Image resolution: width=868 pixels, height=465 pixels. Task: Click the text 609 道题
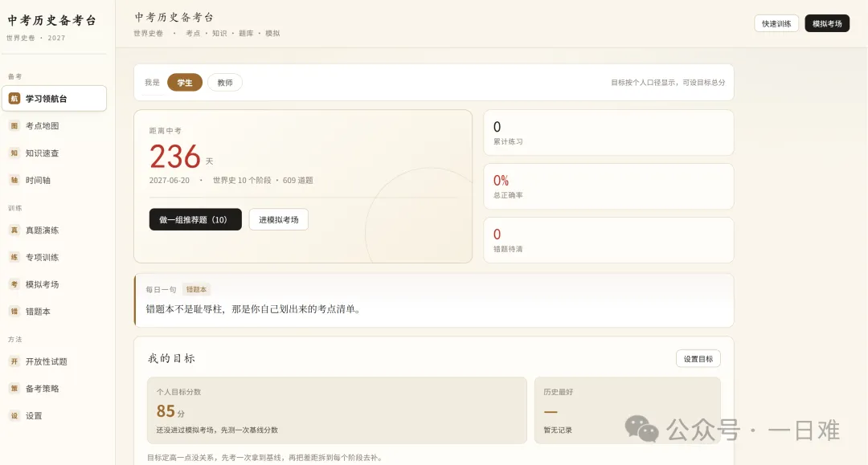298,180
